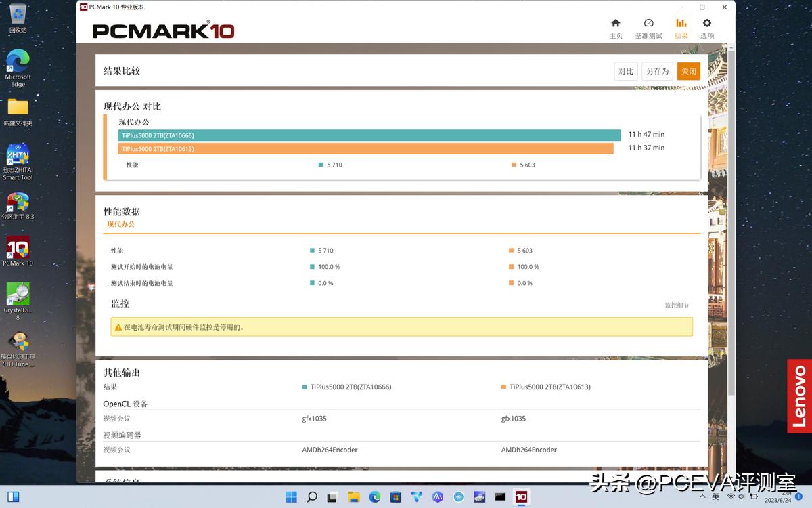Click the 对比 compare button
The height and width of the screenshot is (508, 812).
pos(626,71)
